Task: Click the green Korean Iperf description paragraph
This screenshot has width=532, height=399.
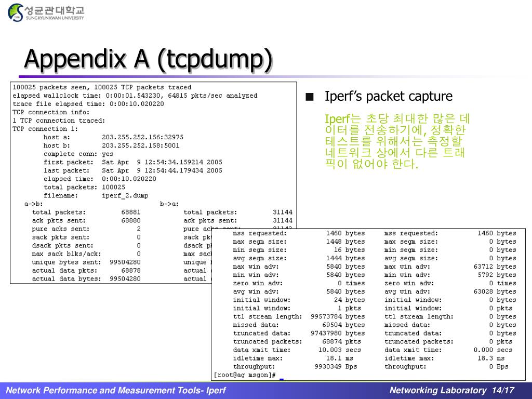Action: tap(397, 141)
